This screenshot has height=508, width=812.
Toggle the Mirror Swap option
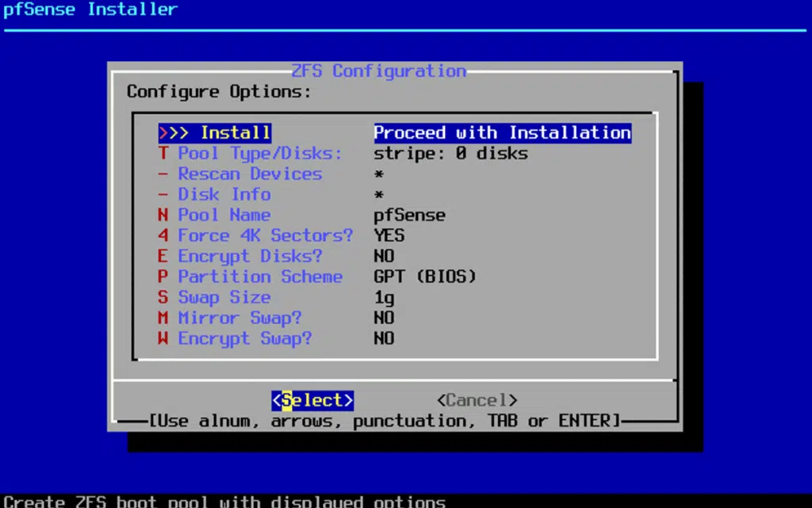[x=239, y=319]
